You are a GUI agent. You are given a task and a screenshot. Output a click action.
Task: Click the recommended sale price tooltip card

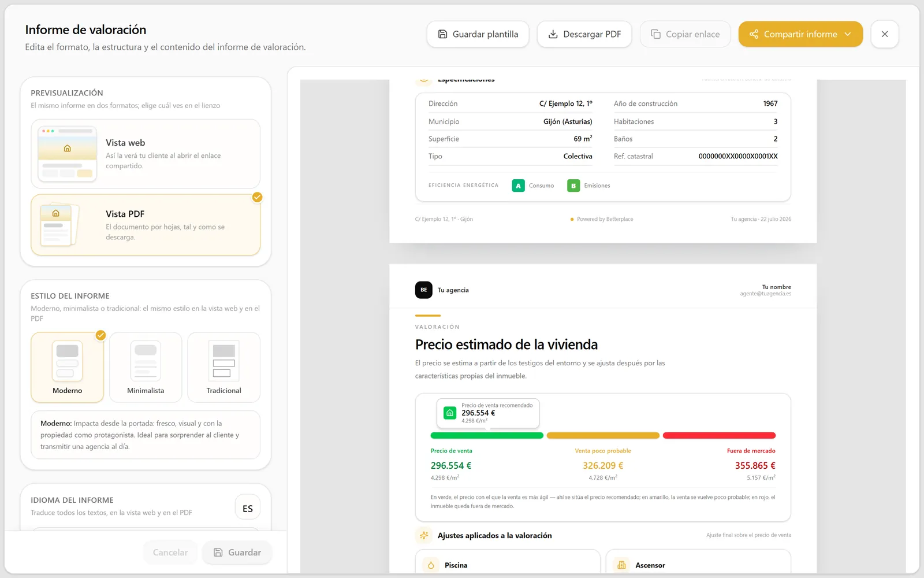coord(488,413)
